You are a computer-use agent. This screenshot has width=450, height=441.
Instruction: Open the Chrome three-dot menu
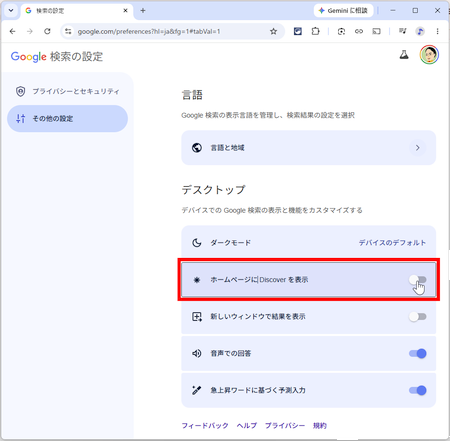437,31
